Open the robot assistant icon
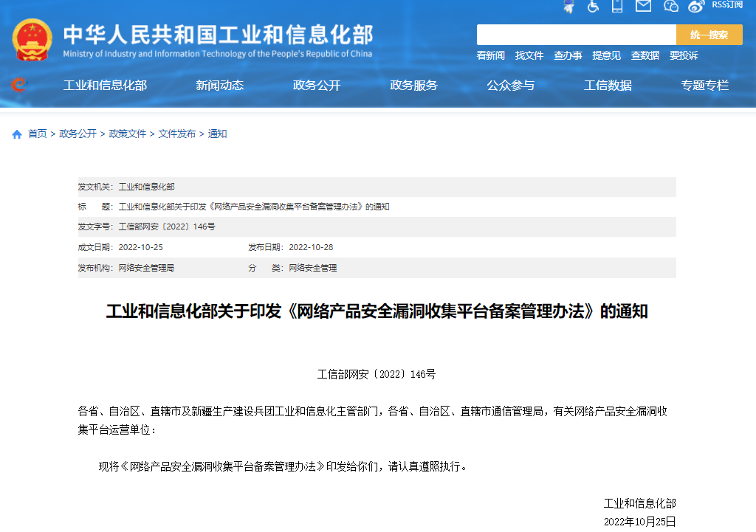The width and height of the screenshot is (756, 532). 569,7
